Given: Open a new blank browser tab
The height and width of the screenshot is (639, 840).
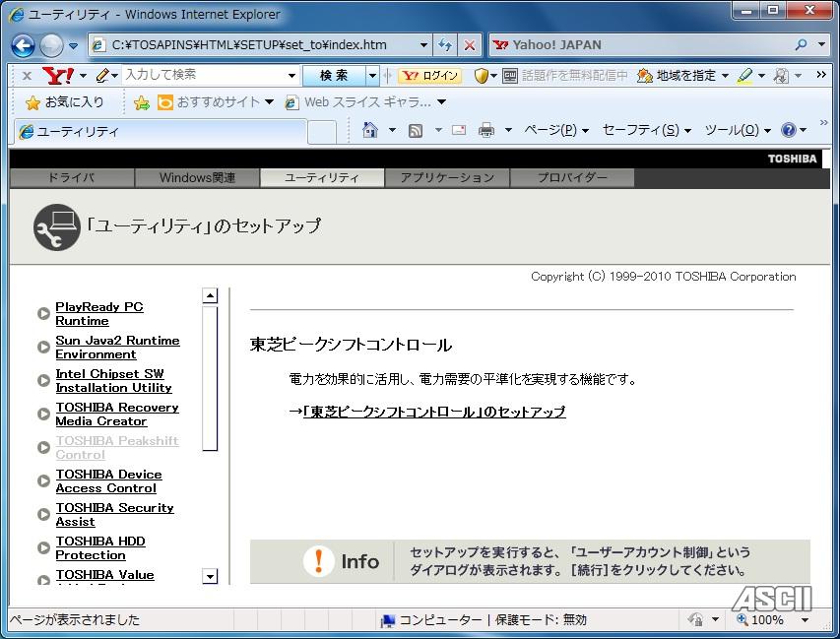Looking at the screenshot, I should (322, 132).
